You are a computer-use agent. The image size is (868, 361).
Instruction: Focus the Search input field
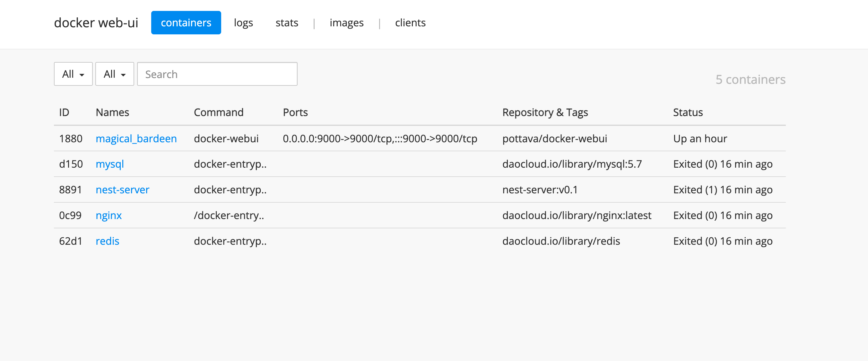[x=217, y=74]
